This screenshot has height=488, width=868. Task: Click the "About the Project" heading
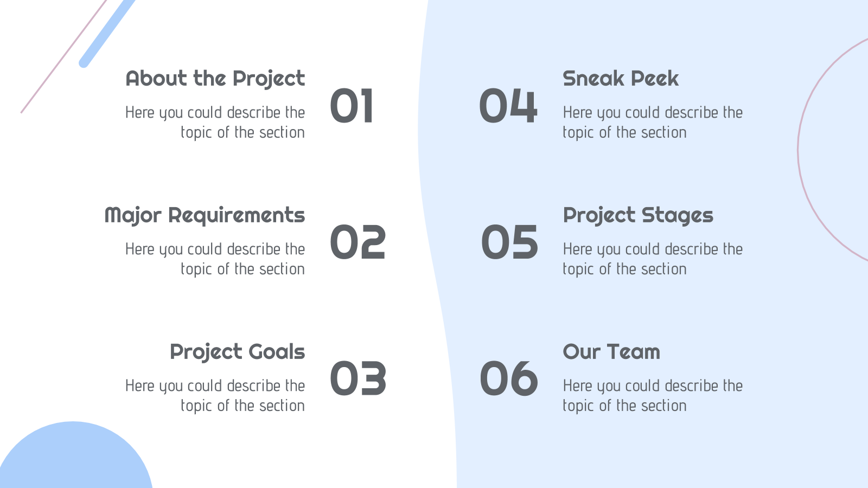[x=215, y=79]
